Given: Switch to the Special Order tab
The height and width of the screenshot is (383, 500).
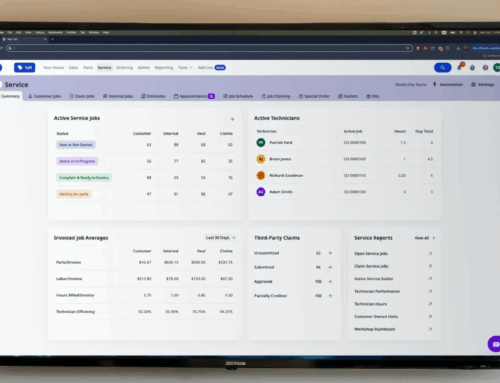Looking at the screenshot, I should pos(314,96).
